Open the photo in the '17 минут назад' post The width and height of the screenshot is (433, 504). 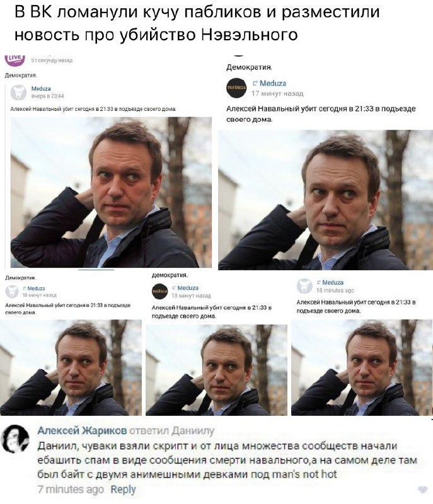[x=326, y=200]
